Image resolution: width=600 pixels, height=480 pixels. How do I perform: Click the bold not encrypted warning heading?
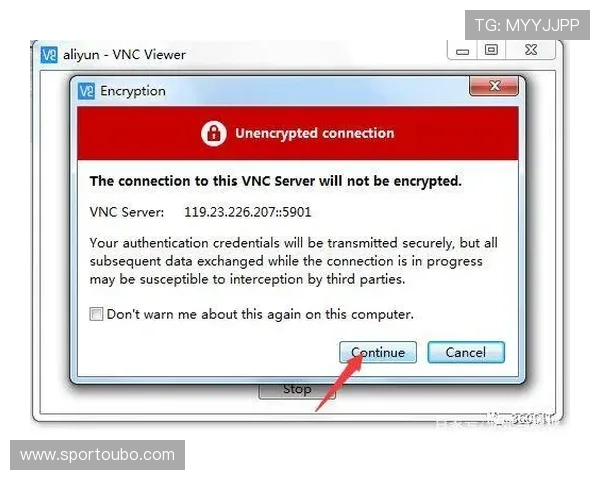click(x=276, y=181)
